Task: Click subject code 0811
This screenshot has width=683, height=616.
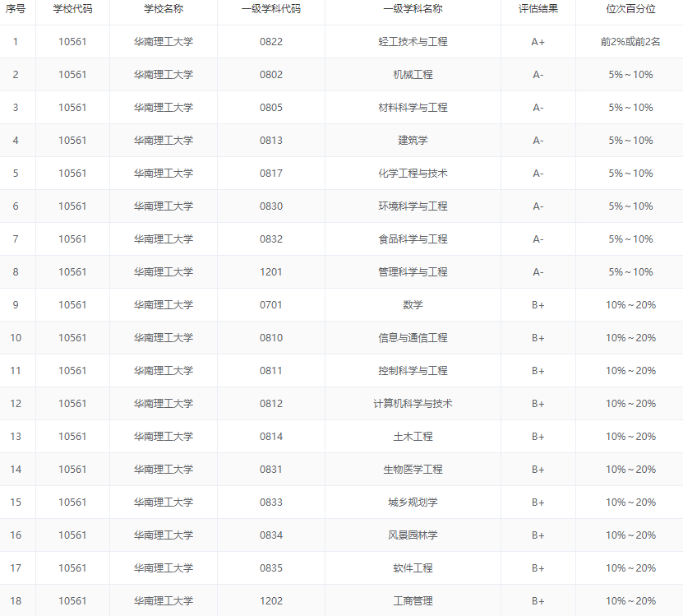Action: (x=271, y=371)
